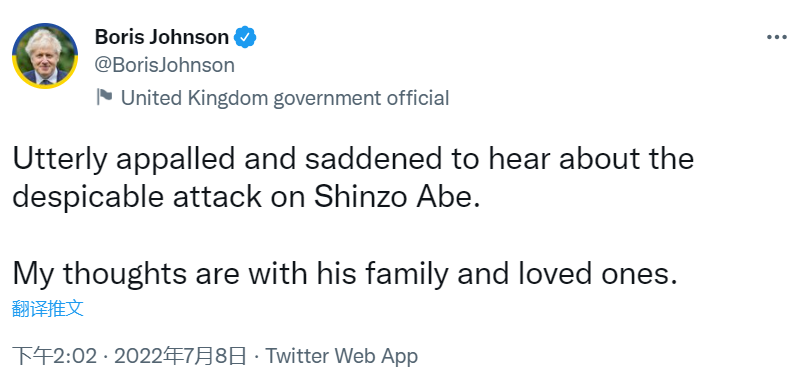
Task: Click the 下午2:02 time stamp
Action: (x=55, y=356)
